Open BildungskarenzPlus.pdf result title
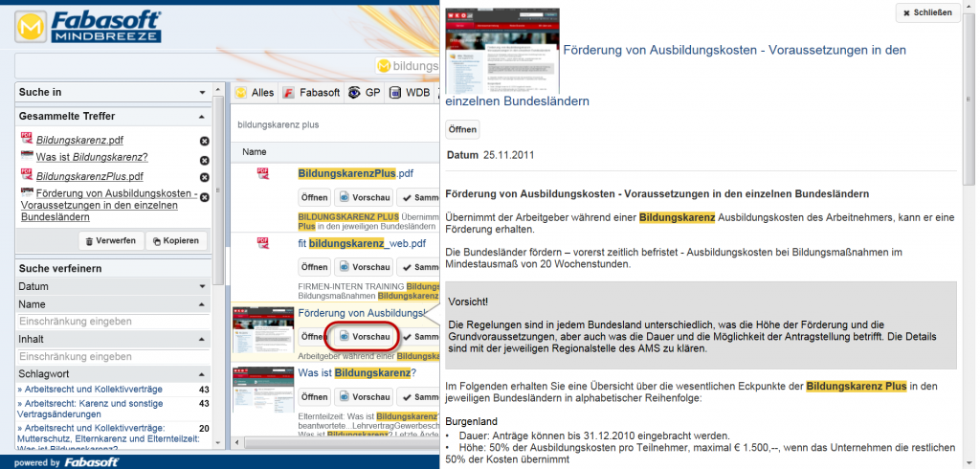 356,173
